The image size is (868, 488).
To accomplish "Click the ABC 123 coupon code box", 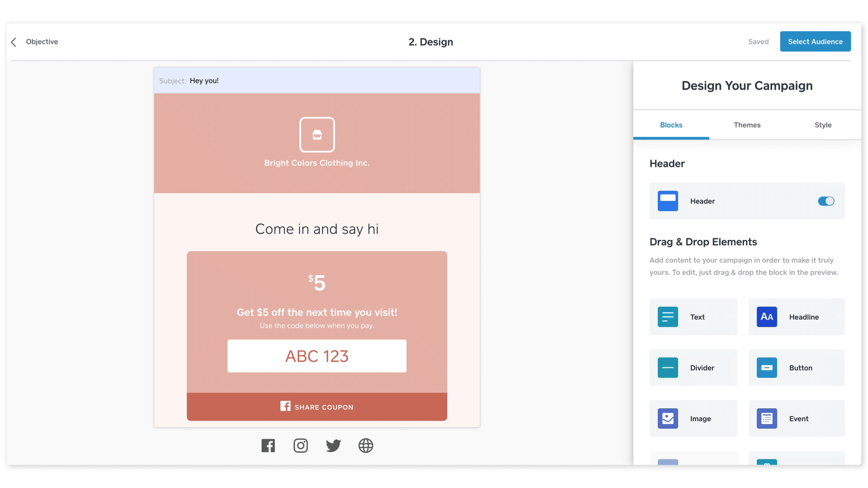I will pos(317,356).
